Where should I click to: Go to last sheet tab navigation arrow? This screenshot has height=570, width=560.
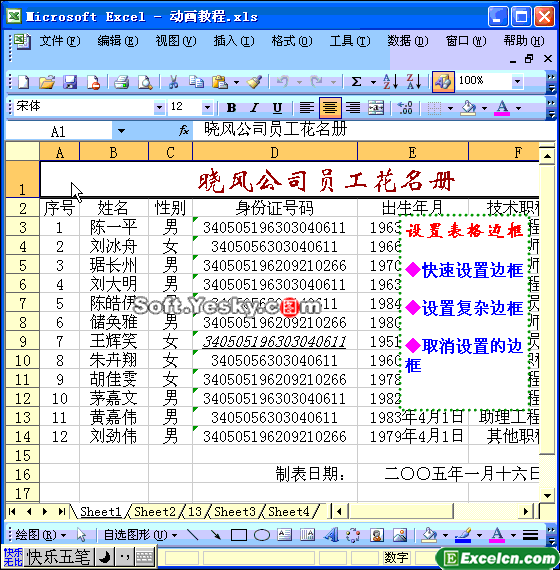point(61,512)
